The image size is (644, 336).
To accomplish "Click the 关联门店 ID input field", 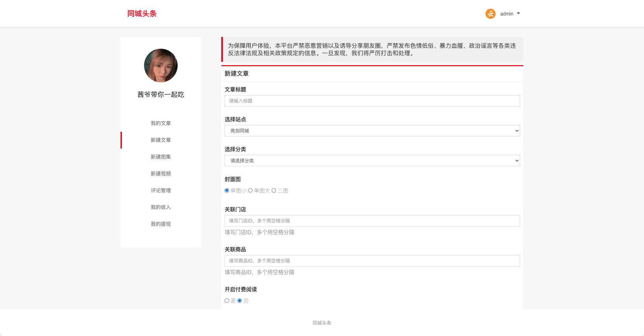I will click(372, 221).
